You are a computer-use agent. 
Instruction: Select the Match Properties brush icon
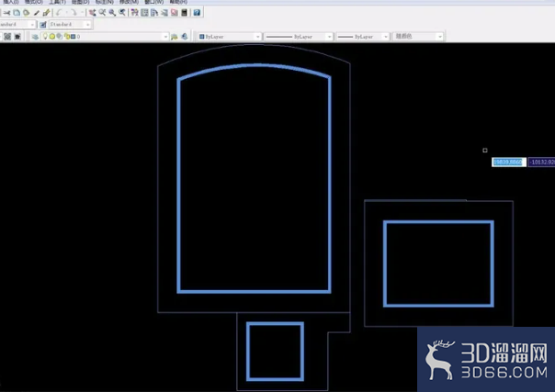click(x=46, y=13)
